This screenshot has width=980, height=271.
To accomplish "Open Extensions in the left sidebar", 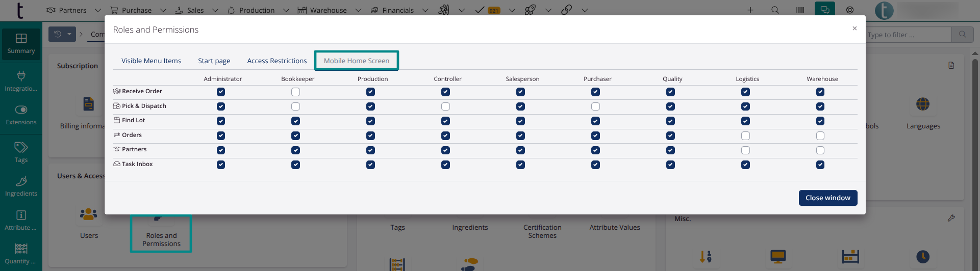I will 21,115.
